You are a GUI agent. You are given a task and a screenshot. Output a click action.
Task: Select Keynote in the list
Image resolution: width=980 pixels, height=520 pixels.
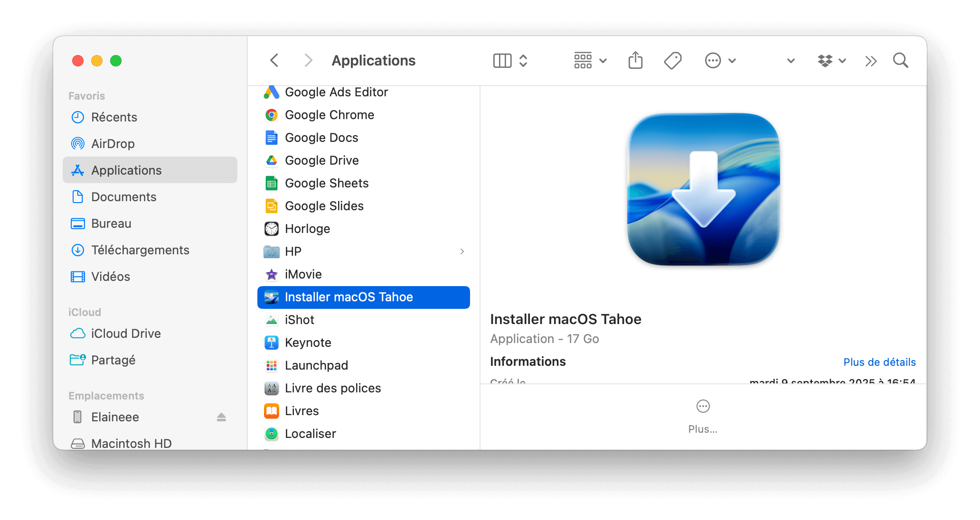(364, 343)
